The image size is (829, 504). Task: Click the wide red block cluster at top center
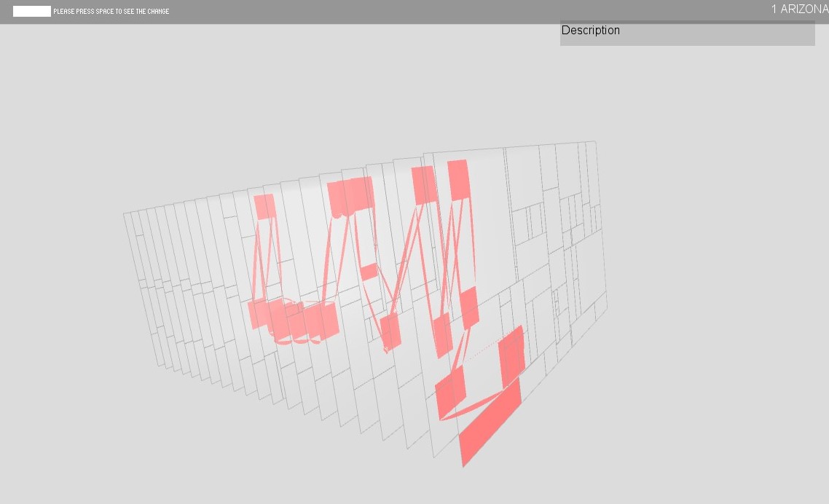pos(350,196)
